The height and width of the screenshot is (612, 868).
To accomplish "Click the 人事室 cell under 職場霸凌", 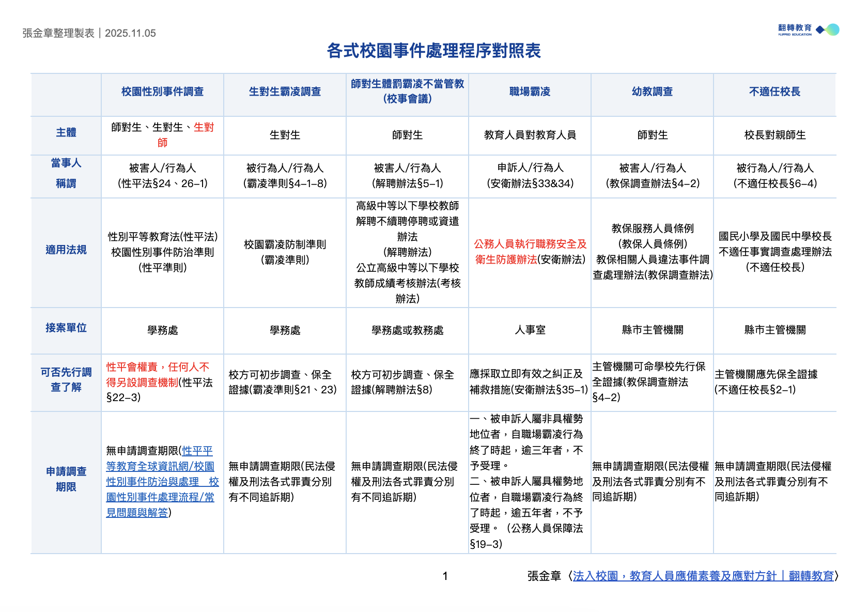I will point(529,329).
